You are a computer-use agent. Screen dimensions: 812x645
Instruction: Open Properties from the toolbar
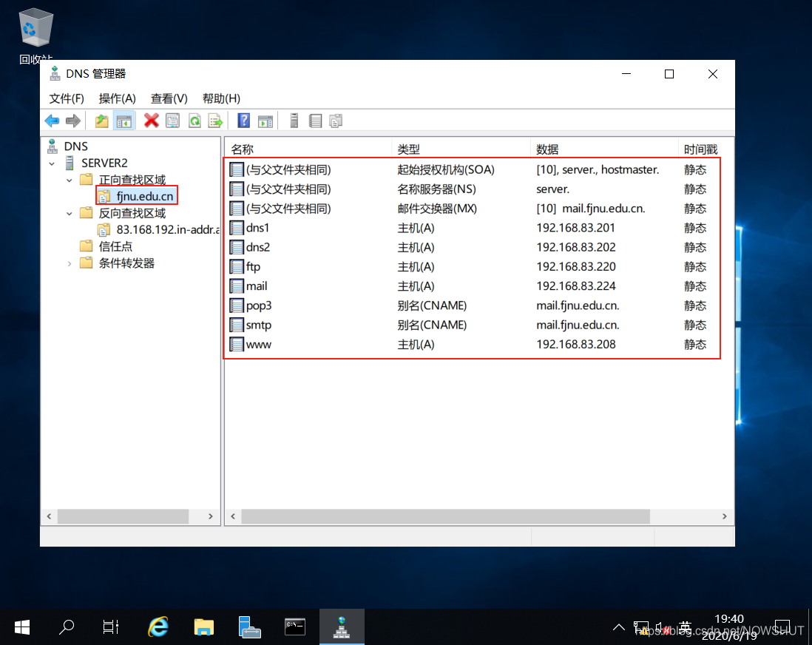point(172,121)
